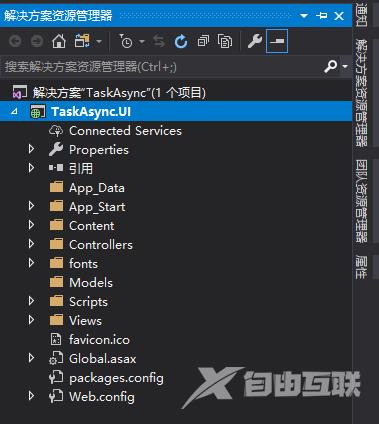Expand the Properties node
The width and height of the screenshot is (379, 424).
pyautogui.click(x=31, y=149)
